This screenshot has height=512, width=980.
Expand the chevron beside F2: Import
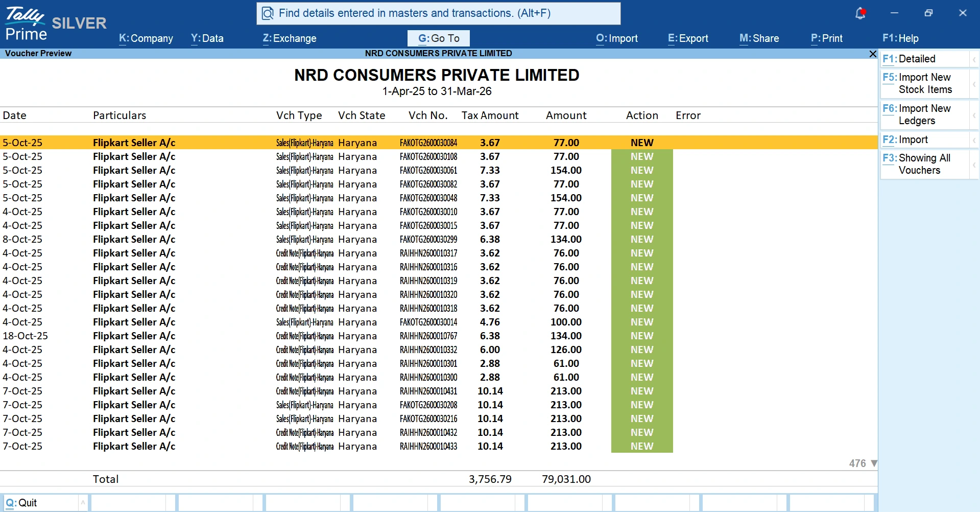[x=974, y=139]
